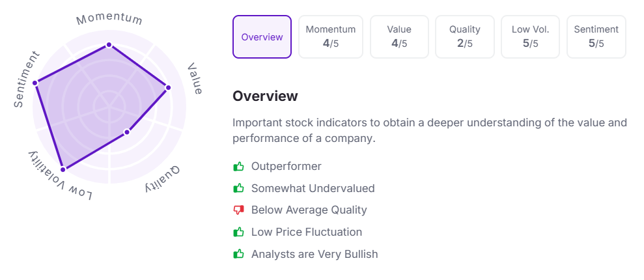
Task: Click the Below Average Quality text
Action: click(309, 210)
